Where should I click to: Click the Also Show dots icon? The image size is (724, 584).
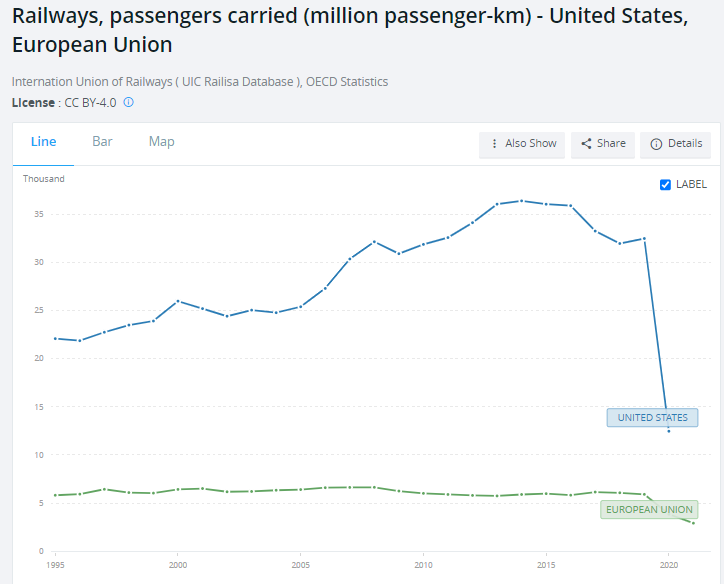494,144
